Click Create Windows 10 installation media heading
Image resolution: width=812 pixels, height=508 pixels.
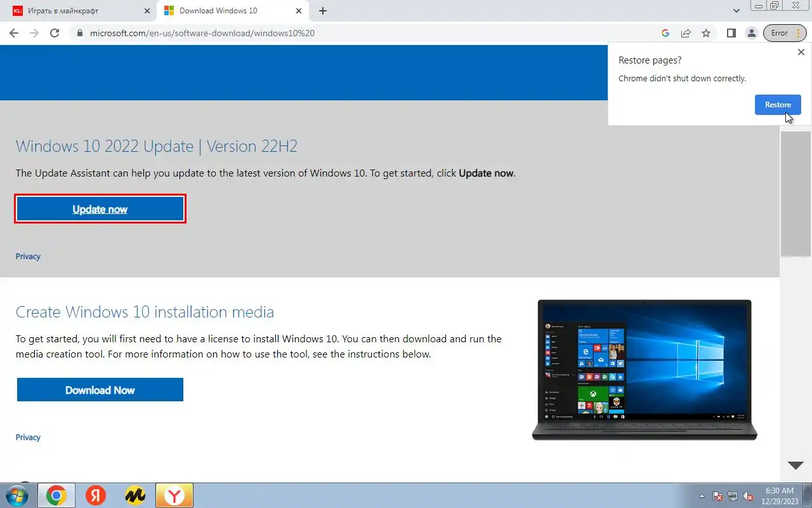pyautogui.click(x=145, y=312)
